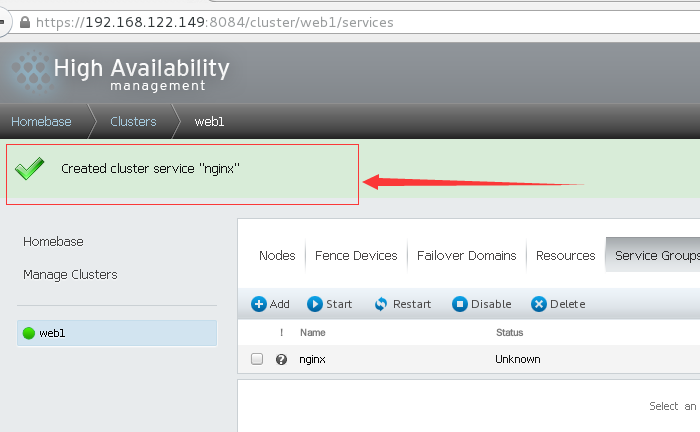The height and width of the screenshot is (432, 700).
Task: Go to the Resources tab
Action: click(x=565, y=255)
